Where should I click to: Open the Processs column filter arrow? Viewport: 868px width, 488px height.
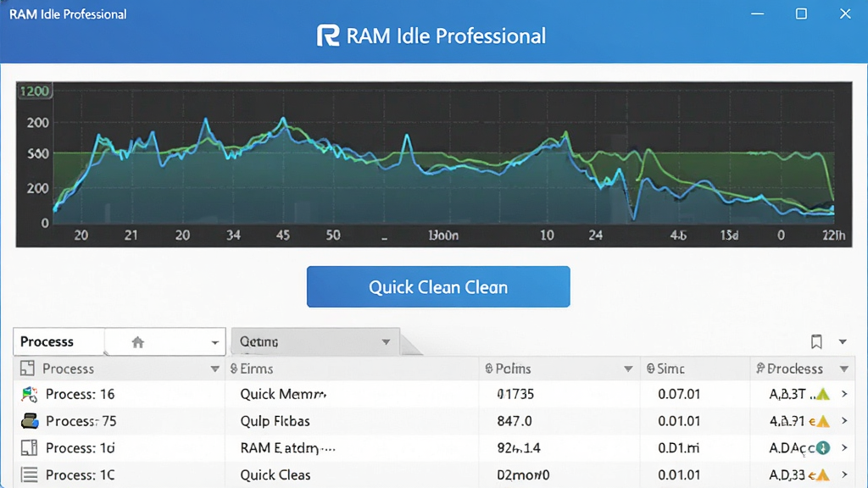pos(214,369)
